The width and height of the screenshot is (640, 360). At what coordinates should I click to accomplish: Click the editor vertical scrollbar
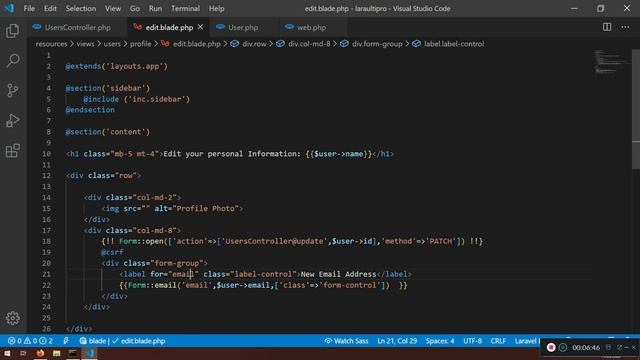(x=636, y=108)
